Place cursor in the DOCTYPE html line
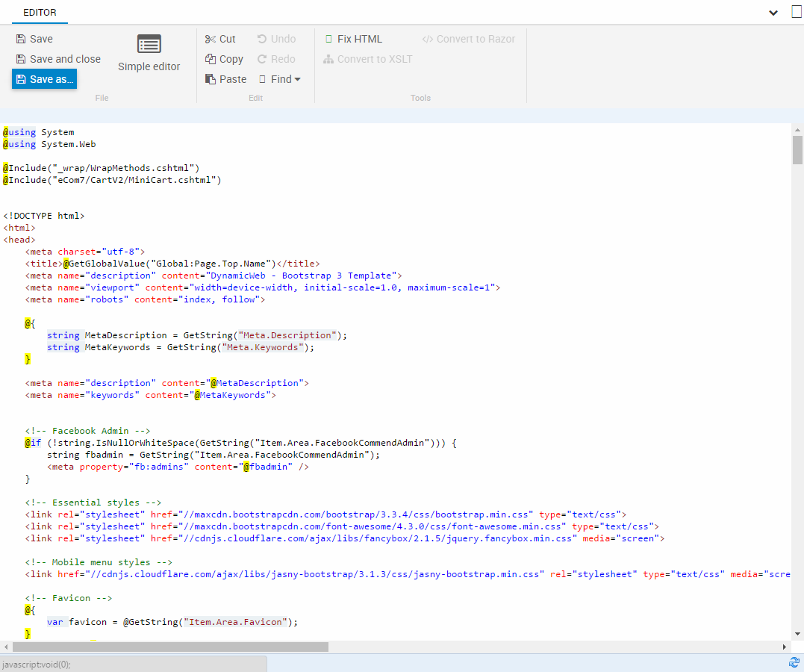Viewport: 804px width, 672px height. click(45, 216)
